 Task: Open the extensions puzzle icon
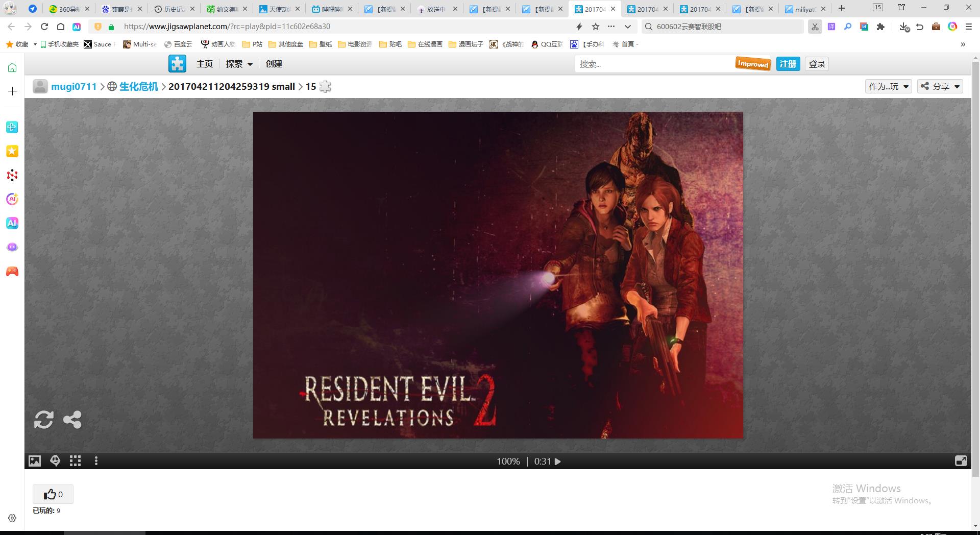pyautogui.click(x=880, y=27)
